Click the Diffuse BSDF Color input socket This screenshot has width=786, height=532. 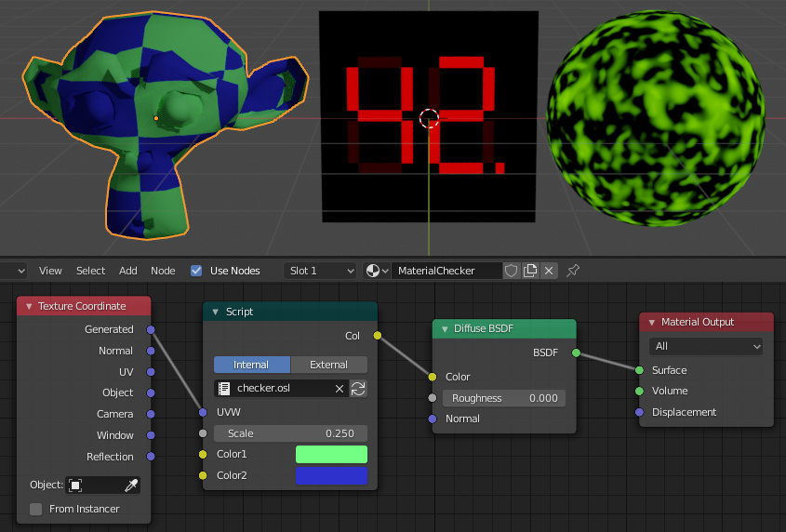433,377
